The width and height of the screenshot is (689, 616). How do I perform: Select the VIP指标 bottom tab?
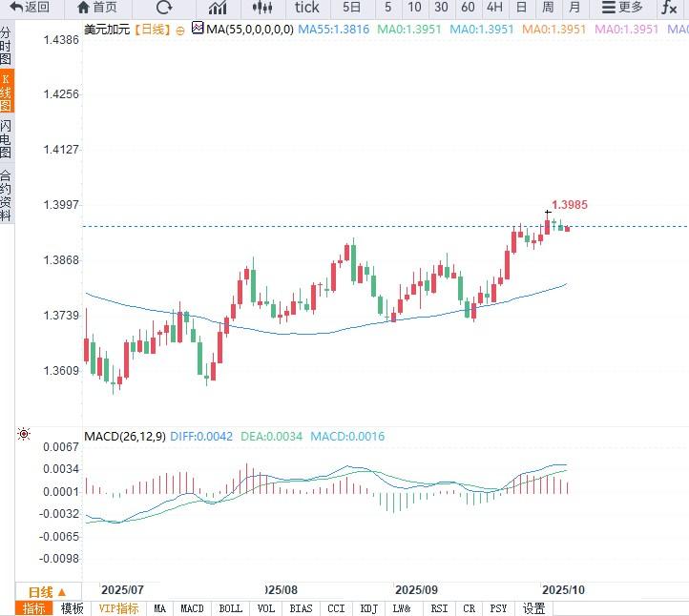point(118,608)
